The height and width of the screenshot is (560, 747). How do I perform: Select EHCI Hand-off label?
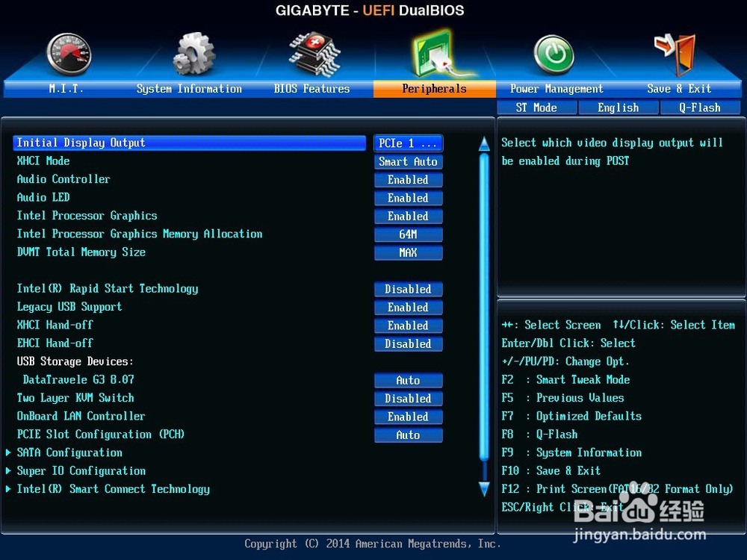(x=55, y=343)
